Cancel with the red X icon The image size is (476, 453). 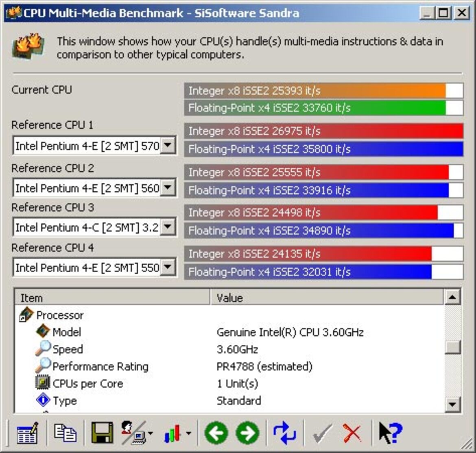[x=352, y=433]
